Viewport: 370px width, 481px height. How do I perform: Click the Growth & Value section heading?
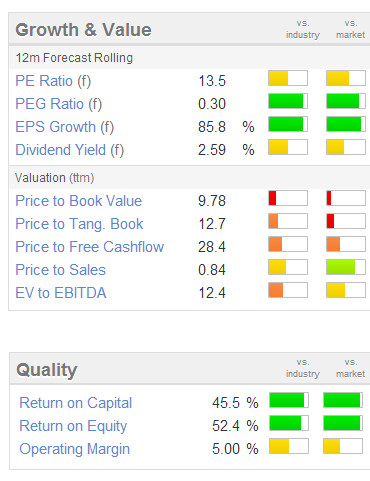(x=83, y=30)
